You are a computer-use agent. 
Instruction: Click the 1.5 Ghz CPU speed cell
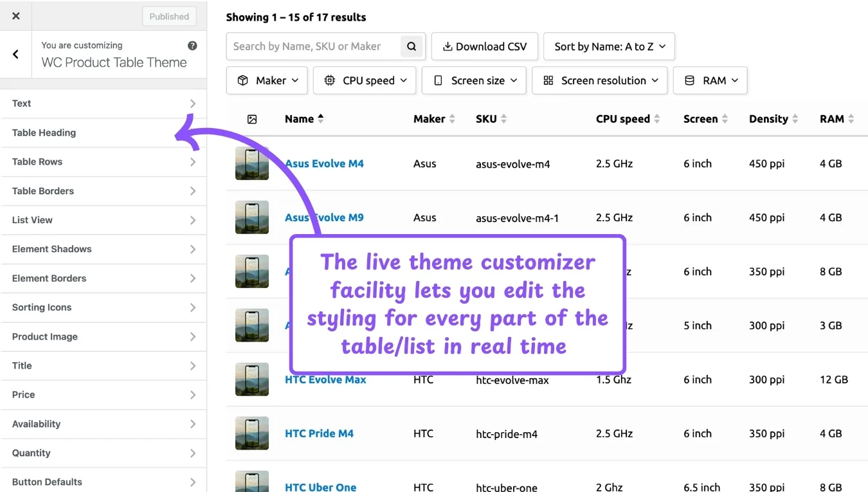(614, 379)
